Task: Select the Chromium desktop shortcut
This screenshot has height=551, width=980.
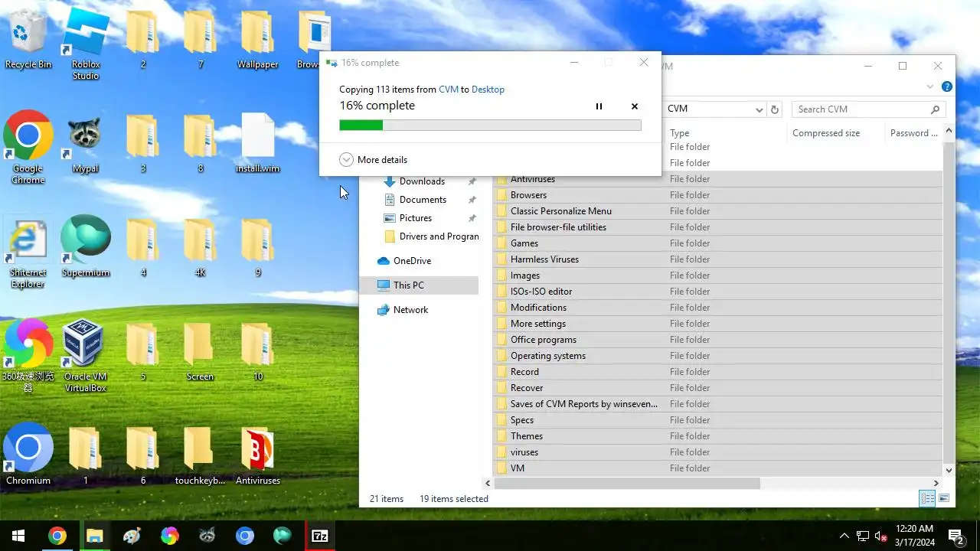Action: [28, 455]
